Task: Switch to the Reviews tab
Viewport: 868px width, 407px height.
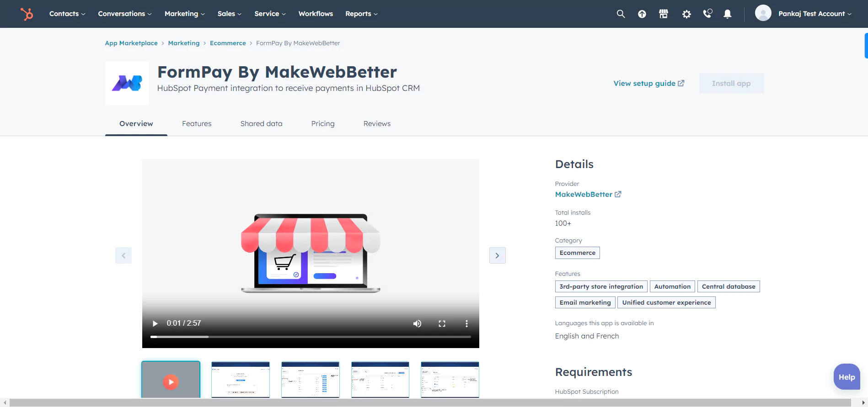Action: coord(377,124)
